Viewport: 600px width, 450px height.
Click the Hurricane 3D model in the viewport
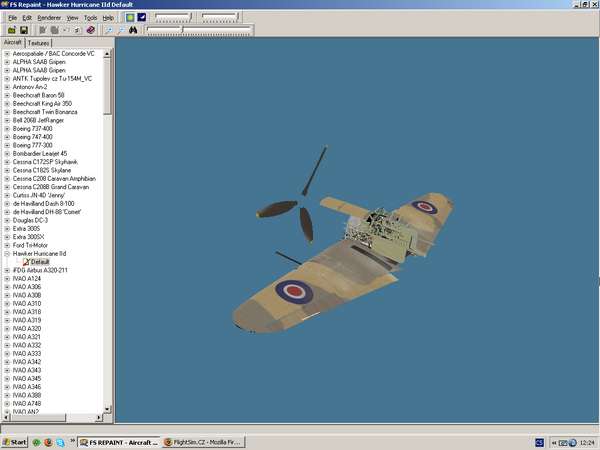coord(344,264)
